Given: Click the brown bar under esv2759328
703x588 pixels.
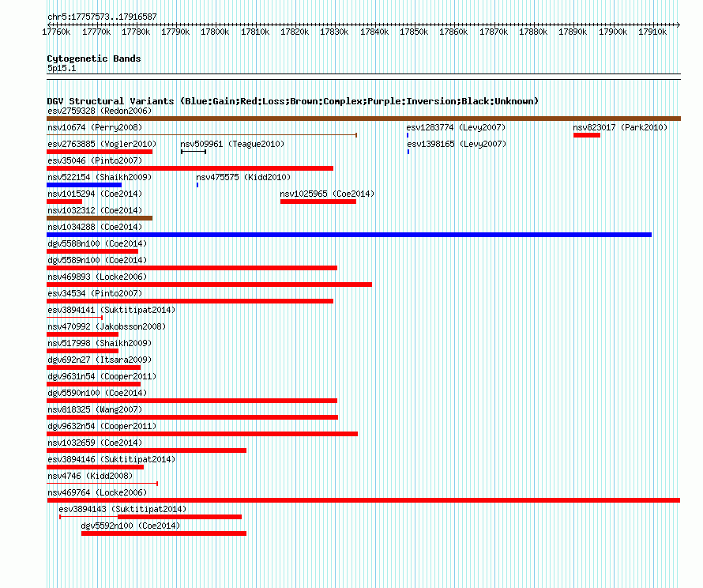Looking at the screenshot, I should click(363, 119).
